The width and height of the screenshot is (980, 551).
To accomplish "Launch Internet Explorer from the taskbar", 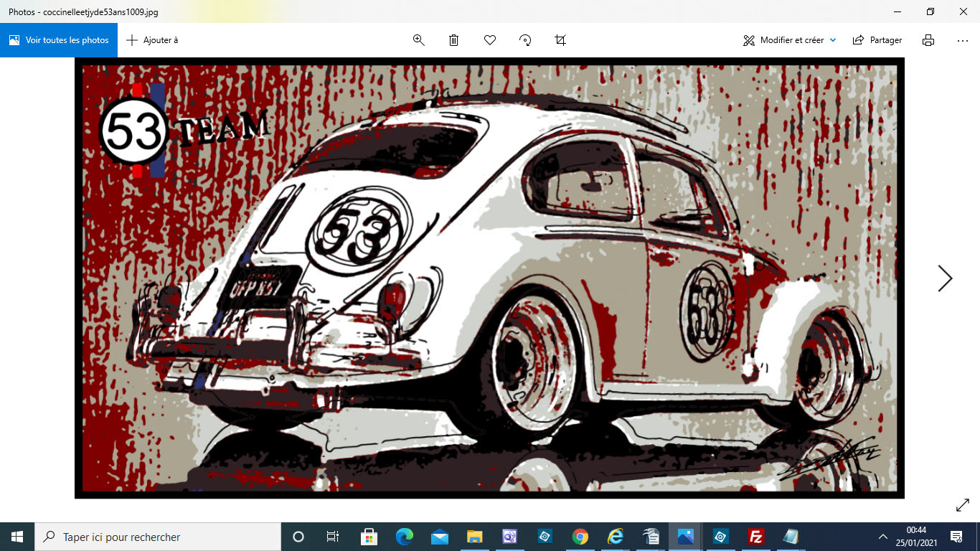I will tap(616, 537).
